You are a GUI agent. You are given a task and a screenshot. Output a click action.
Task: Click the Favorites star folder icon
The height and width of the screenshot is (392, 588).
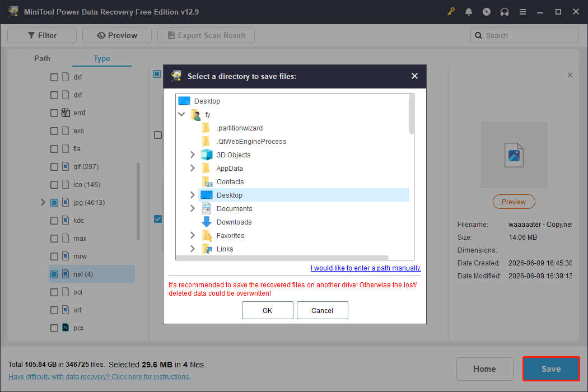(207, 235)
